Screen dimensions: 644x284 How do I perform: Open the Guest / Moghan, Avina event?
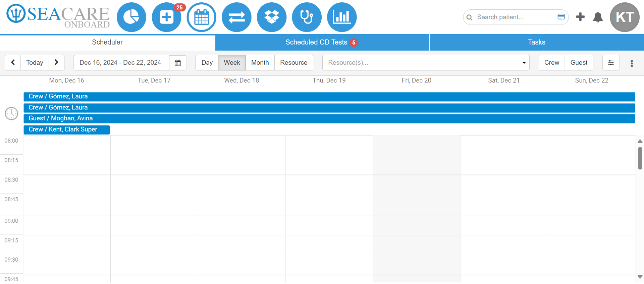coord(329,119)
